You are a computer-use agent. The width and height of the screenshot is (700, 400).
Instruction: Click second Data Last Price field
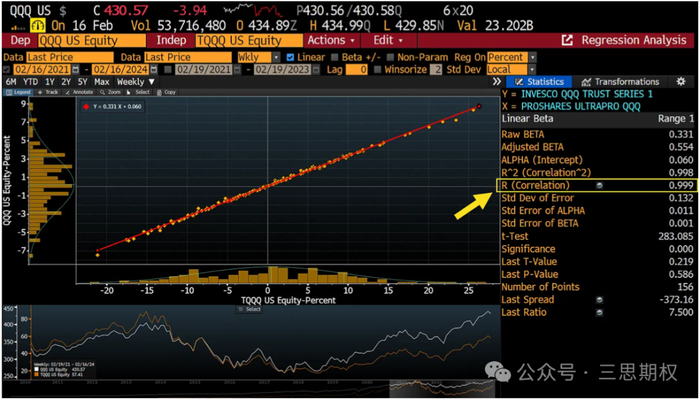click(x=188, y=57)
